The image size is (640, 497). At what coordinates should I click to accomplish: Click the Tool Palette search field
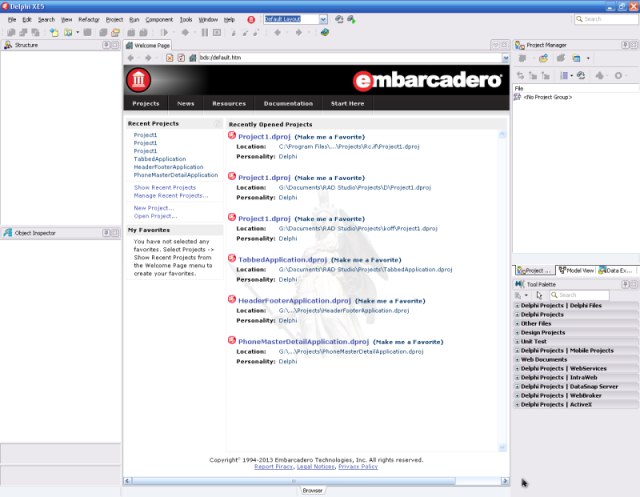click(x=580, y=295)
